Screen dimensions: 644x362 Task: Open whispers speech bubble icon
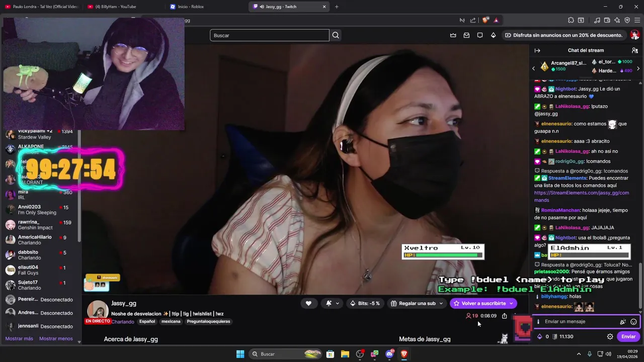click(x=480, y=35)
